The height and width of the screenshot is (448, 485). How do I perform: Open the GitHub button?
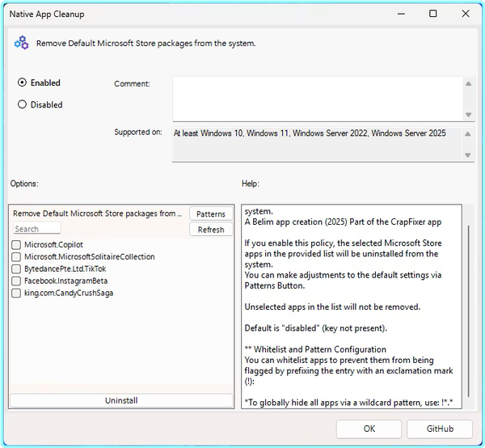click(x=440, y=429)
